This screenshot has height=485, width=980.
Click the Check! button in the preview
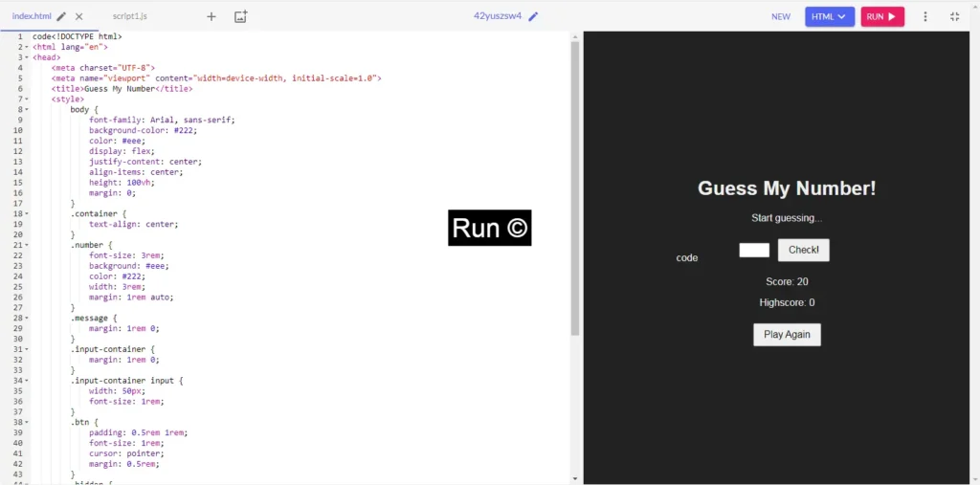pos(803,250)
